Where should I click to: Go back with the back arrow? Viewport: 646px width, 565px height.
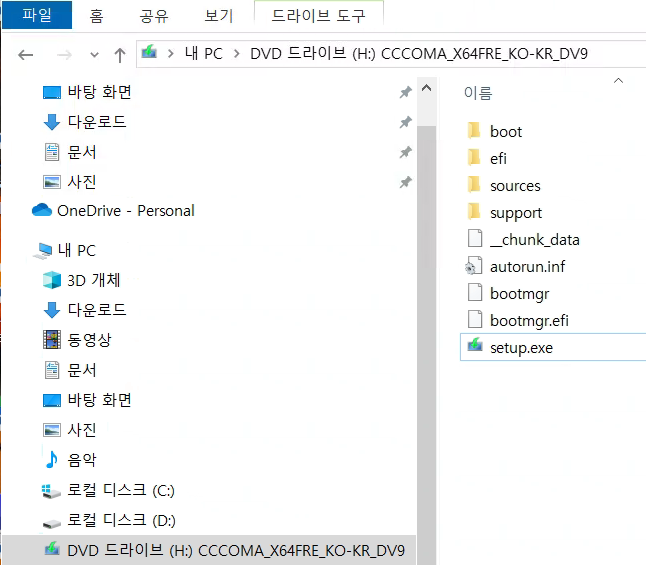(x=26, y=55)
